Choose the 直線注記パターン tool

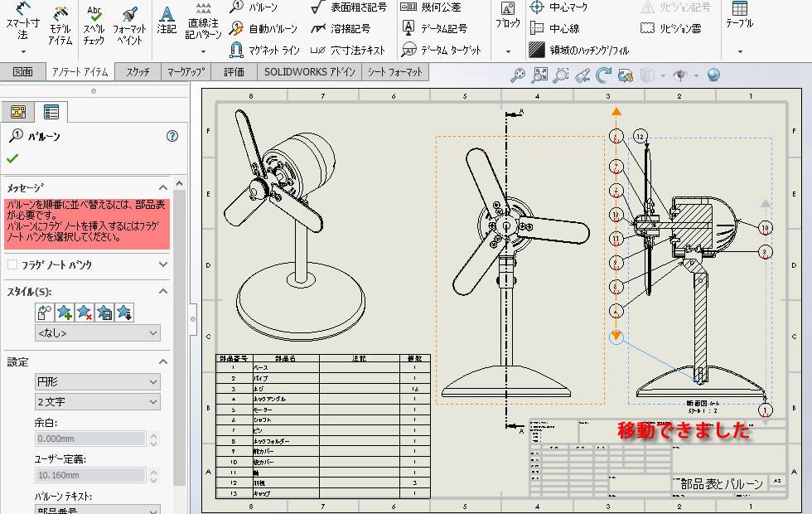tap(203, 22)
